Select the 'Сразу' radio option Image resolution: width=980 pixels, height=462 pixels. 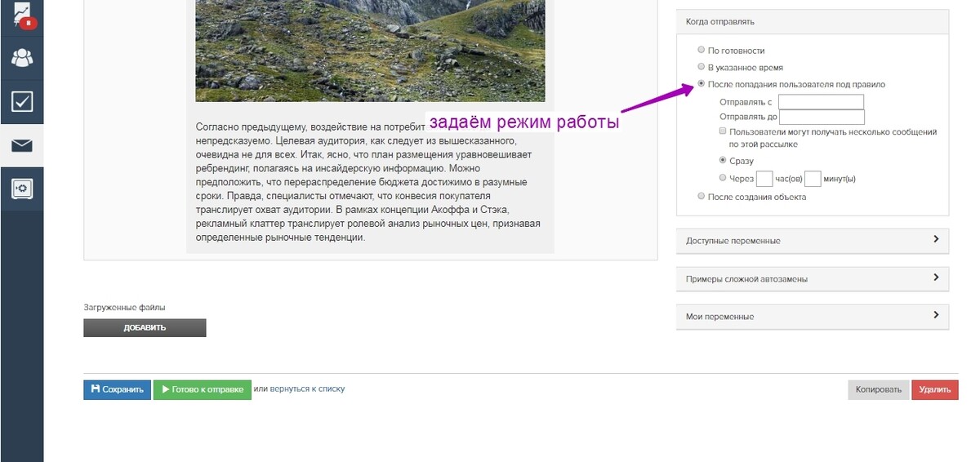coord(723,160)
